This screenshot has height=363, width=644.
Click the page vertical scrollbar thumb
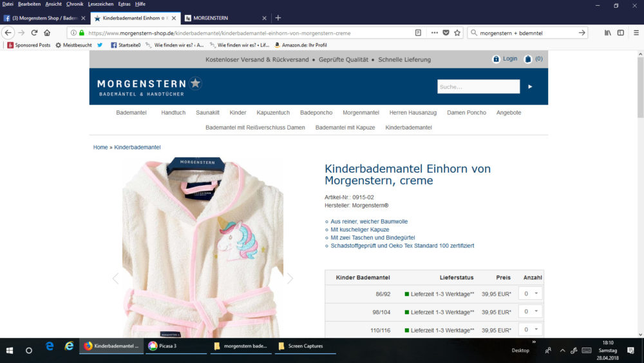point(640,88)
